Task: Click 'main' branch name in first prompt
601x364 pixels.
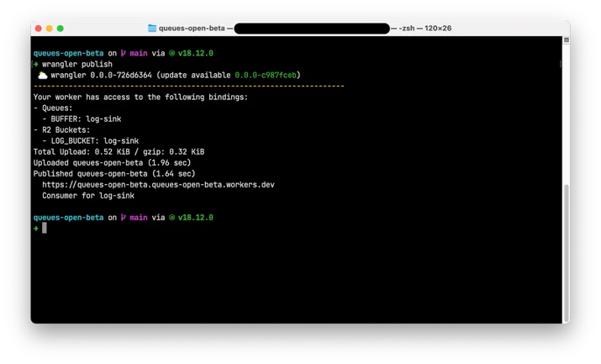Action: pos(139,53)
